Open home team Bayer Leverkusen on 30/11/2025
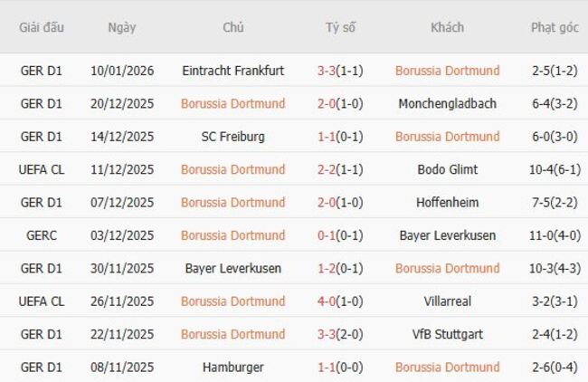Image resolution: width=588 pixels, height=382 pixels. tap(232, 269)
